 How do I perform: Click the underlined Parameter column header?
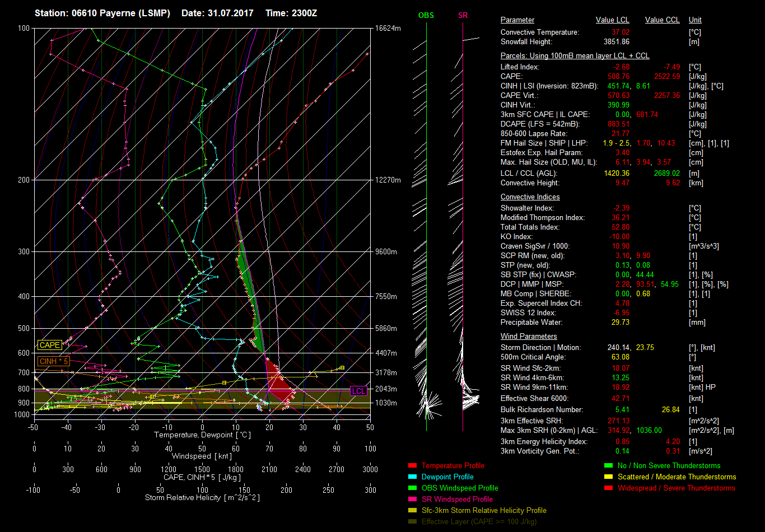pyautogui.click(x=517, y=20)
